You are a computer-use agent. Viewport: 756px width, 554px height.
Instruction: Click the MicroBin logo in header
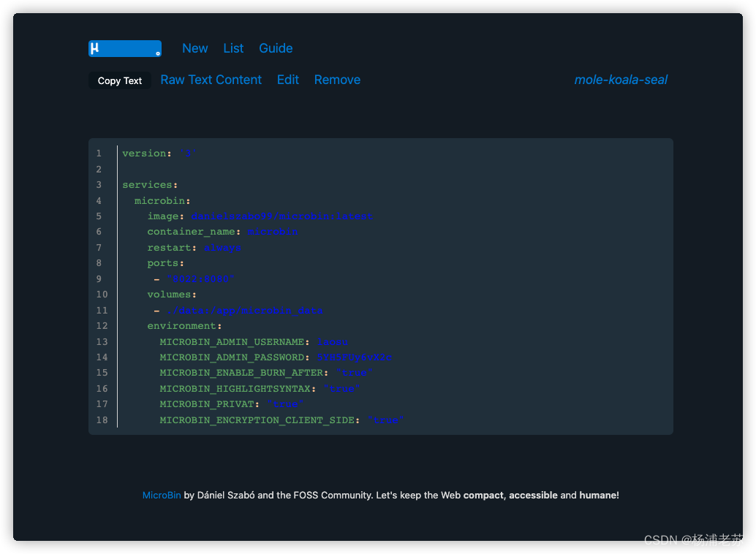[x=125, y=48]
